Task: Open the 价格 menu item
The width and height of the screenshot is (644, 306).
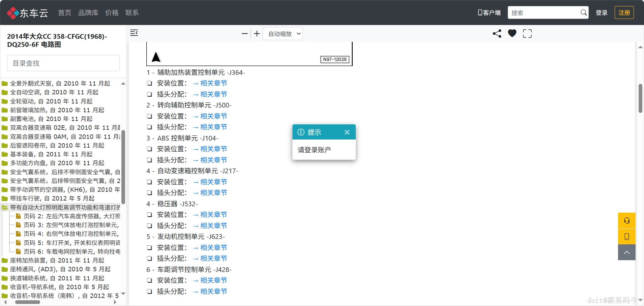Action: point(112,13)
